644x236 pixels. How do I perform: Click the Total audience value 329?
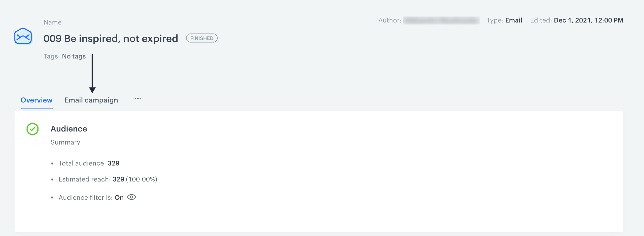[x=114, y=163]
